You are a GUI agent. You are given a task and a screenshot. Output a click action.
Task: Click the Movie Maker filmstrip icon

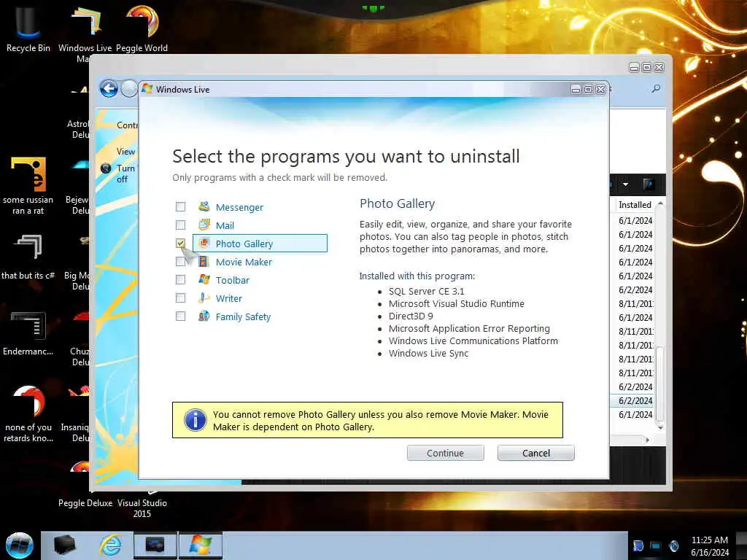[204, 262]
